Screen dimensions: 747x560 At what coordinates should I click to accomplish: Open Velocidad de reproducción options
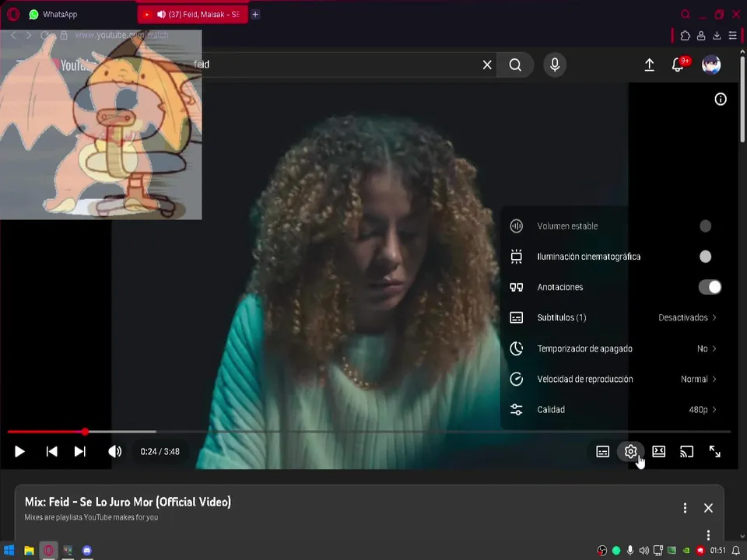[x=613, y=379]
